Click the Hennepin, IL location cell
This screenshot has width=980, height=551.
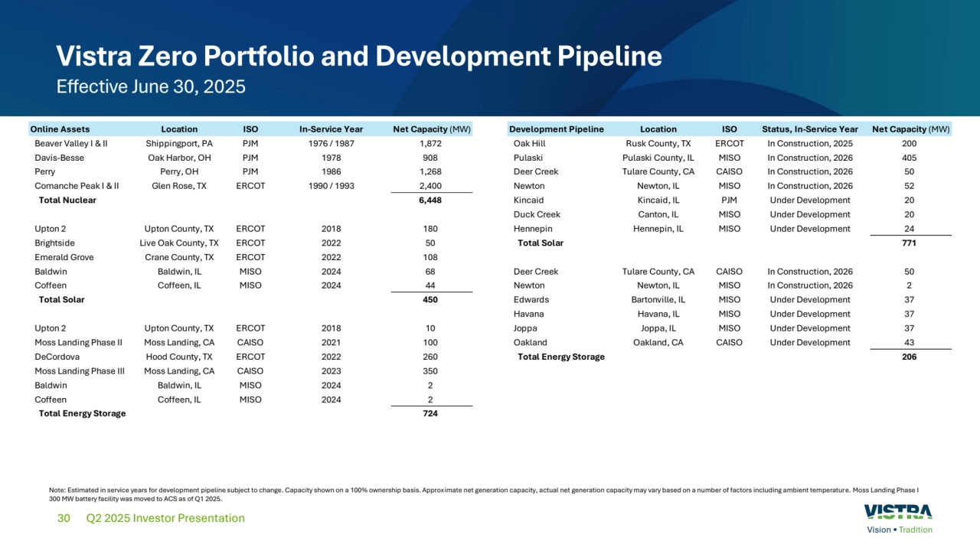658,229
